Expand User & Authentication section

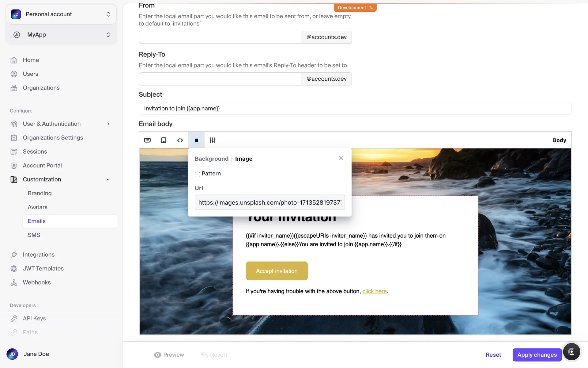[x=108, y=124]
